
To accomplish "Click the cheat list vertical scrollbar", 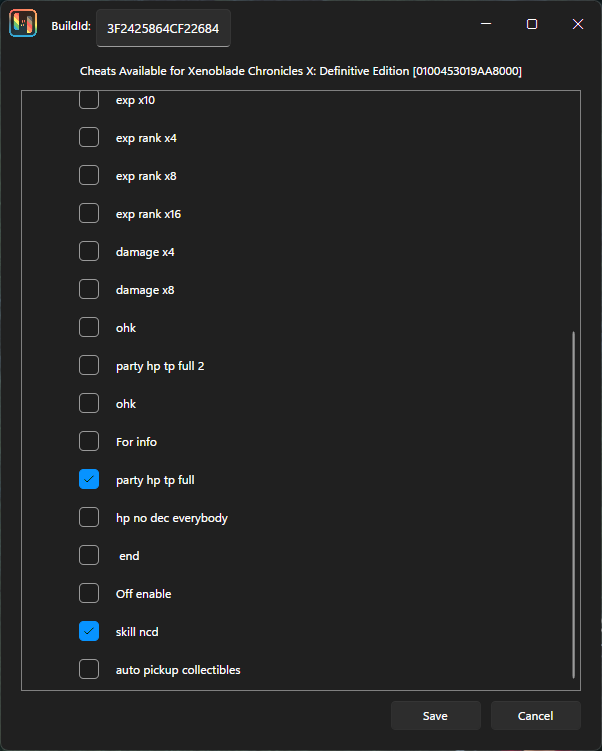I will click(573, 504).
